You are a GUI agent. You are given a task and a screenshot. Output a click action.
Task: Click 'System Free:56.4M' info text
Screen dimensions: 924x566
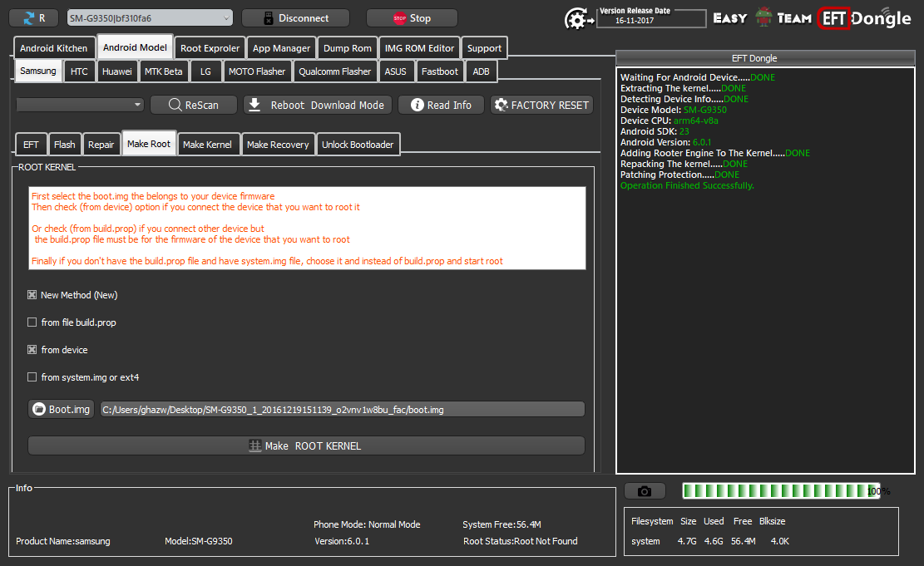[502, 524]
